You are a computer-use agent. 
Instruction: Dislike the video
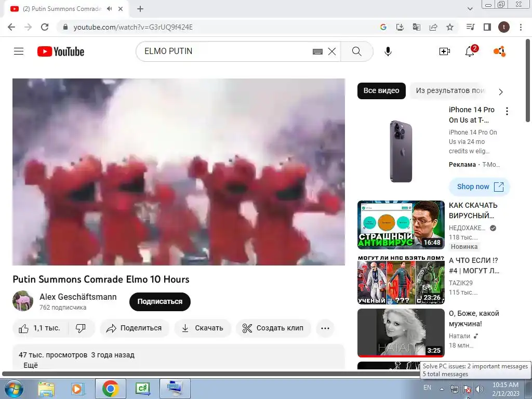(x=81, y=328)
